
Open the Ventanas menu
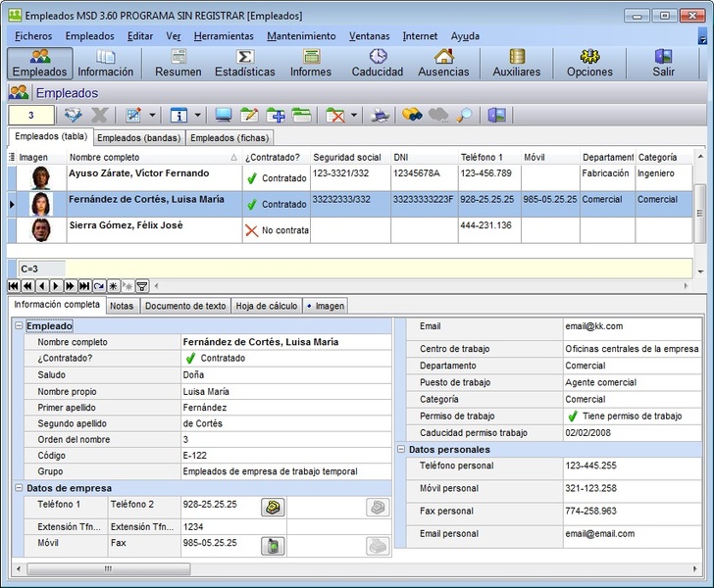click(x=370, y=36)
